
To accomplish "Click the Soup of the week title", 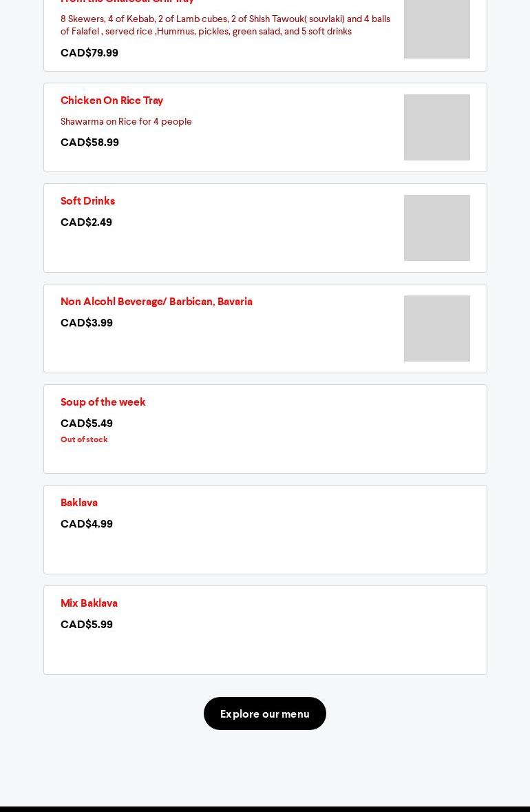I will (x=103, y=402).
